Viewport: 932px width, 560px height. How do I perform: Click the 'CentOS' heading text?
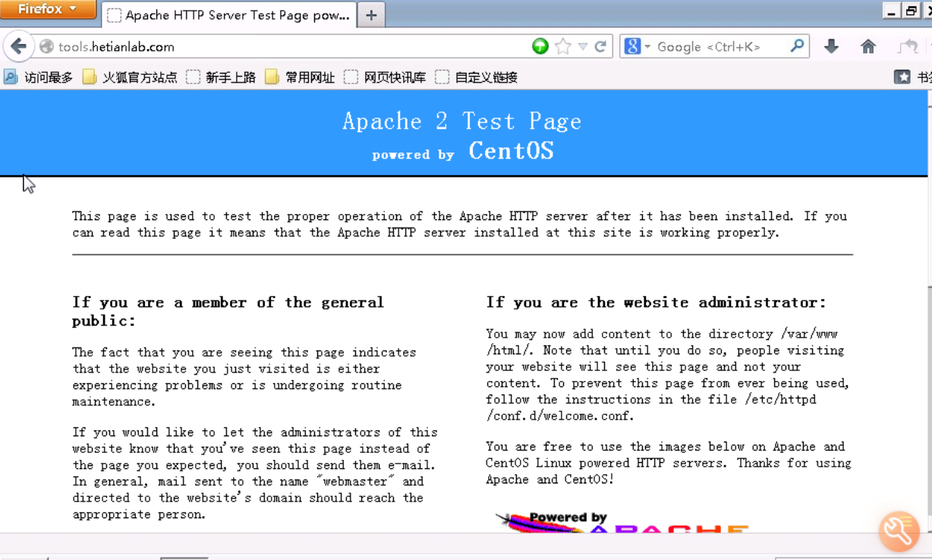(x=511, y=150)
